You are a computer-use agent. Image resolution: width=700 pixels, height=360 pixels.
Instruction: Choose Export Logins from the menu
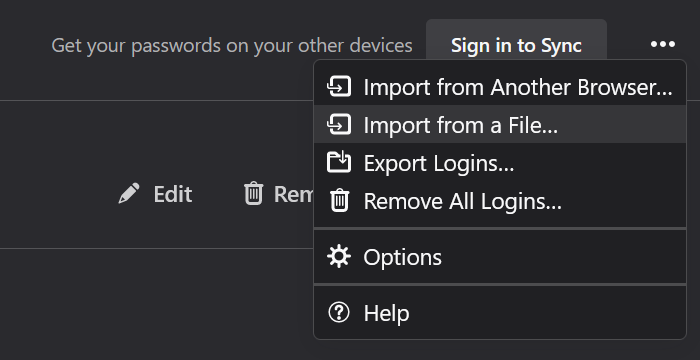[500, 163]
